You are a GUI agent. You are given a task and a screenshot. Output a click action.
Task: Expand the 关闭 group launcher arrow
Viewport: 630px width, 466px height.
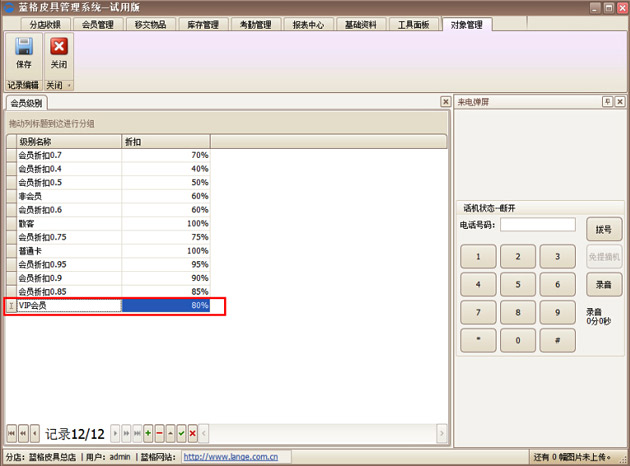click(70, 86)
